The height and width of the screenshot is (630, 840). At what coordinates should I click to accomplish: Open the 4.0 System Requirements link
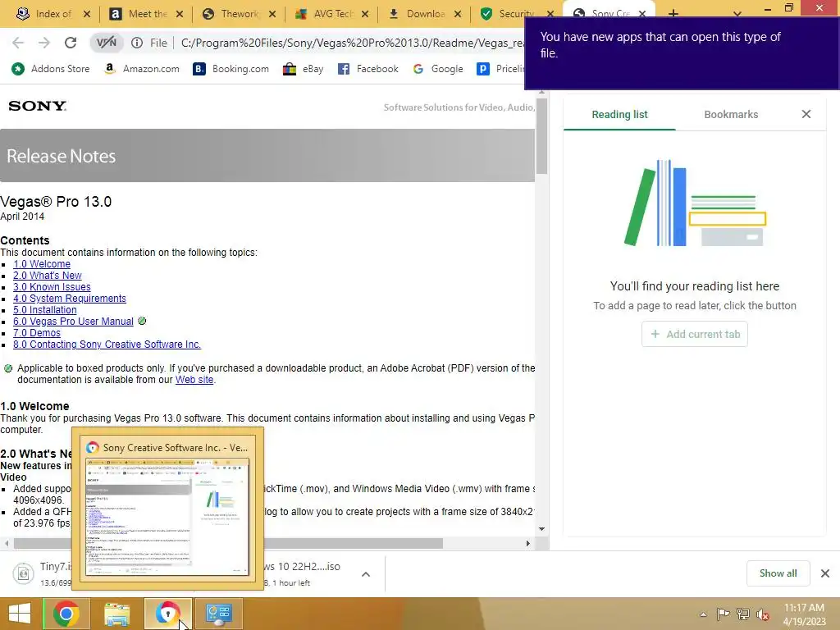[x=70, y=299]
